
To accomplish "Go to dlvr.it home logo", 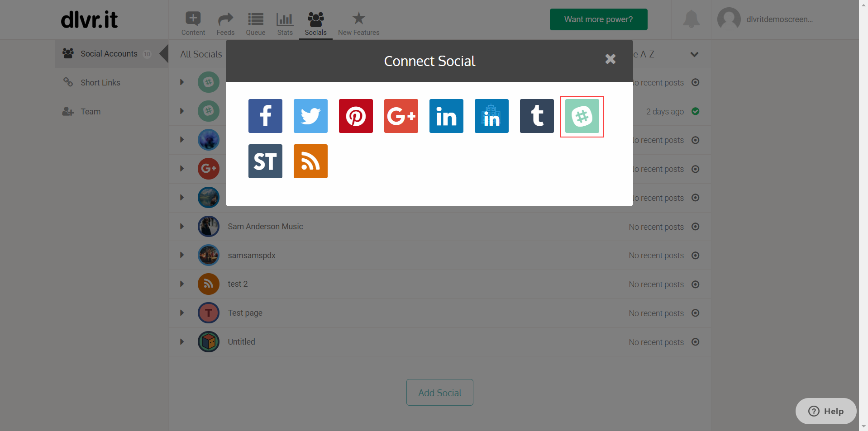I will point(90,19).
